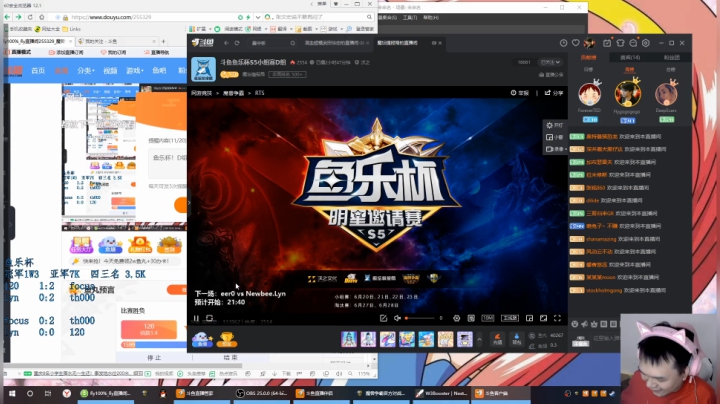Open the stream line selector next to 10M

click(510, 318)
